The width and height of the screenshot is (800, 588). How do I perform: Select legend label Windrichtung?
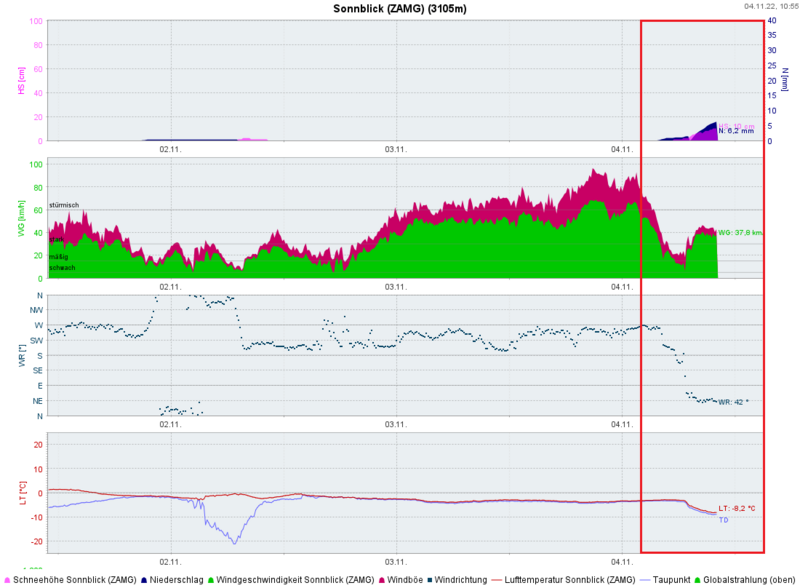click(461, 580)
